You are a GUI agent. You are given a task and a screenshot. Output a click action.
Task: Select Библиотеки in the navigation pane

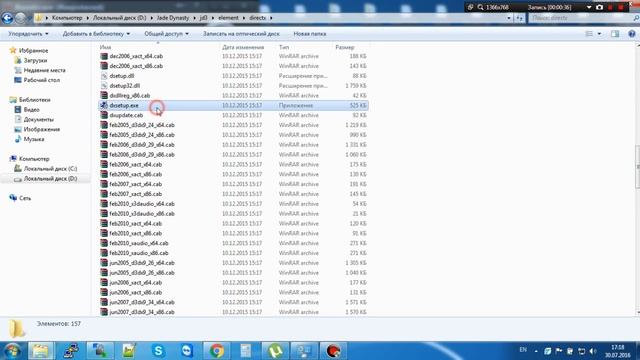[35, 100]
